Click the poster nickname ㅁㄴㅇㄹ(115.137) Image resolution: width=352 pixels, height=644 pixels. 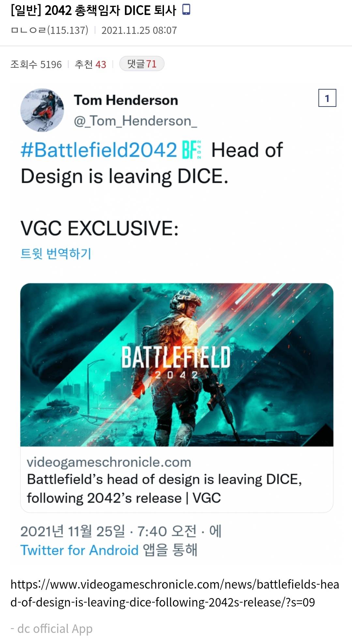click(49, 30)
